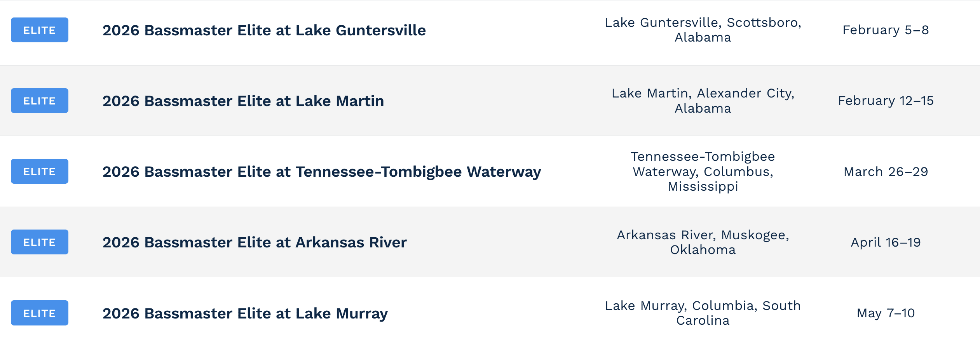Click the ELITE badge for Arkansas River

[39, 242]
